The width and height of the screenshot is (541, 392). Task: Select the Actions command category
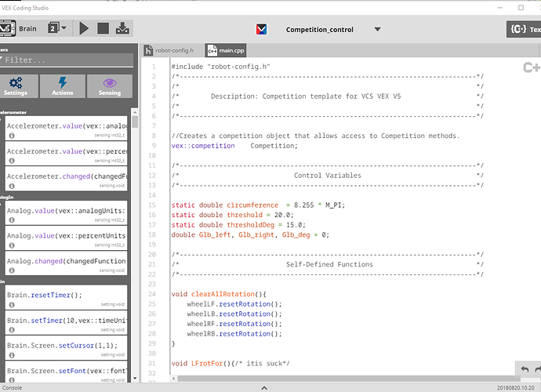pyautogui.click(x=63, y=86)
